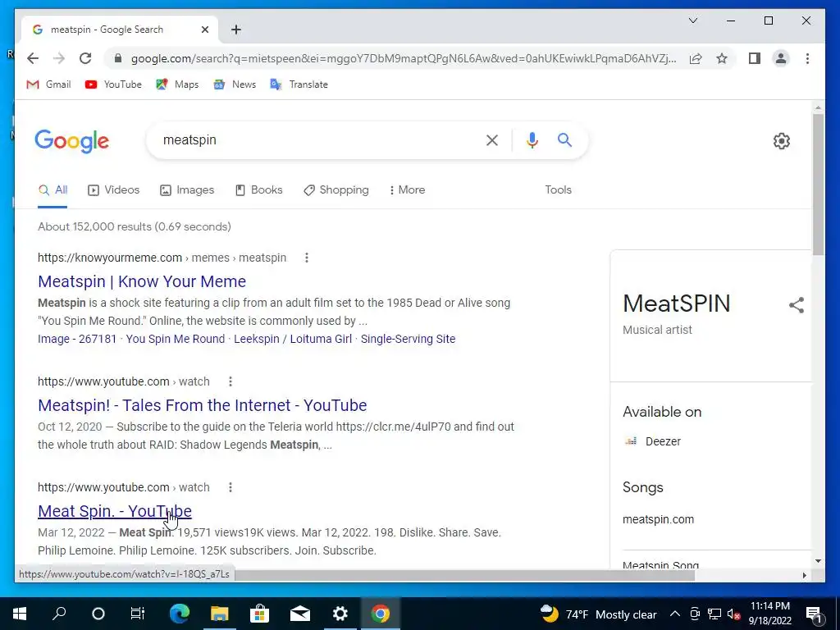Bookmark this page with star icon
The image size is (840, 630).
pos(722,58)
